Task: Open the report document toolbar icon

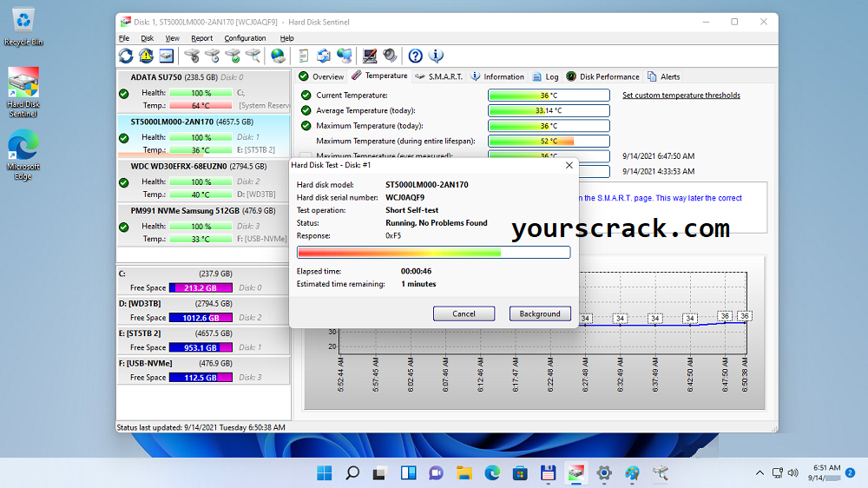Action: [303, 56]
